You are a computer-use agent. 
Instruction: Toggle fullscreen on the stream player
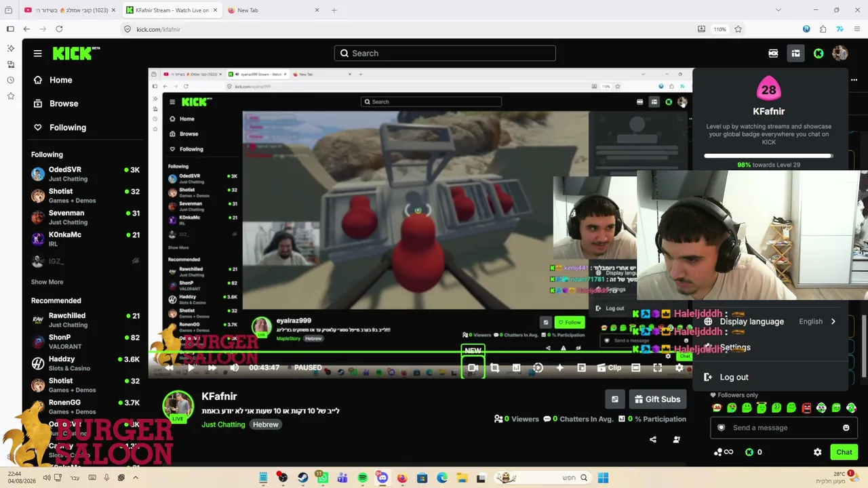657,368
